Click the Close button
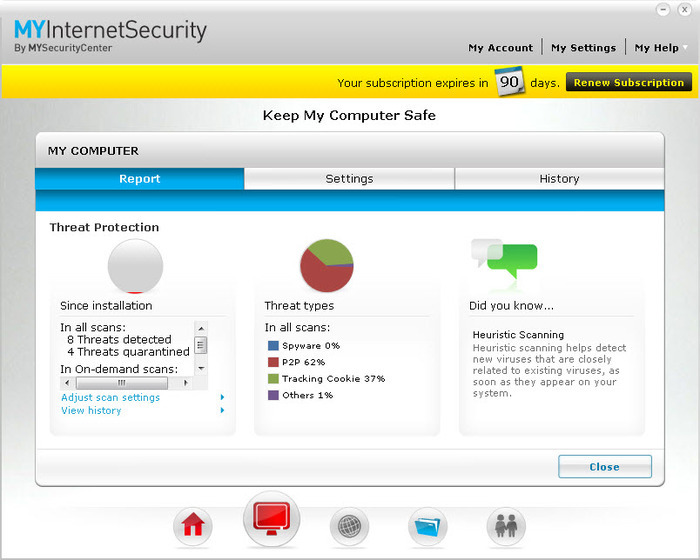 pyautogui.click(x=605, y=467)
